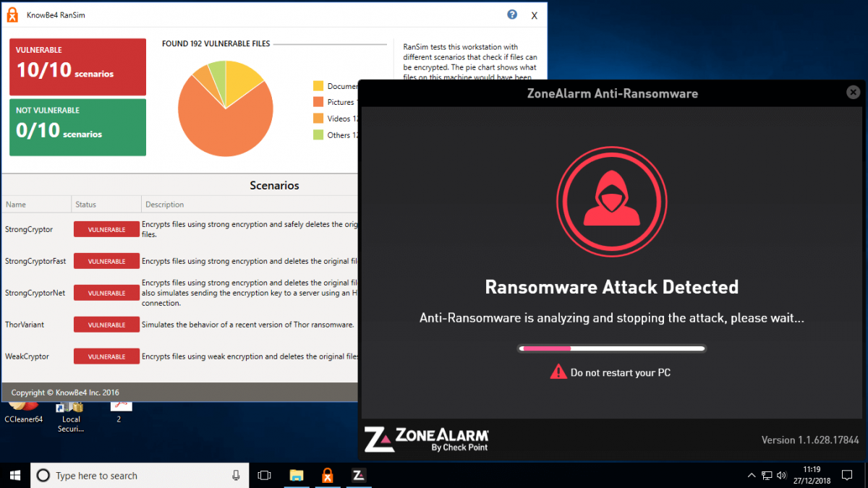Screen dimensions: 868x488
Task: Expand hidden icons in the system tray
Action: point(752,475)
